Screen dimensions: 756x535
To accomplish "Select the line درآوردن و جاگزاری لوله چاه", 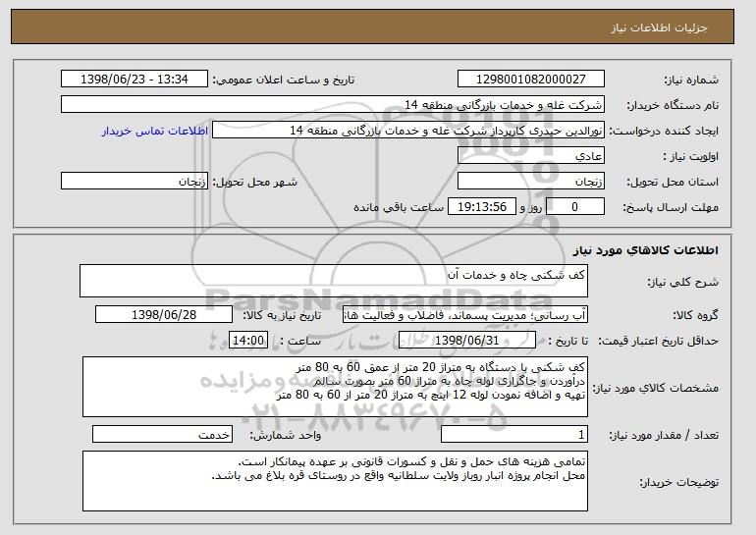I will tap(450, 381).
